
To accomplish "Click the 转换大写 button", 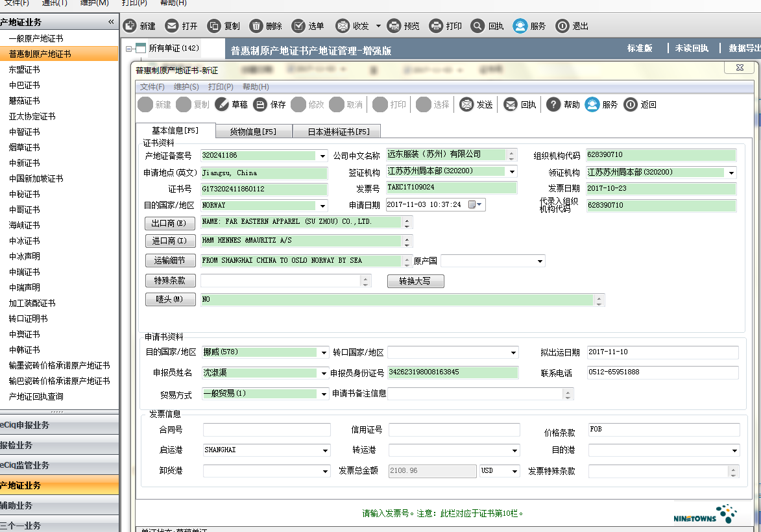I will 415,281.
